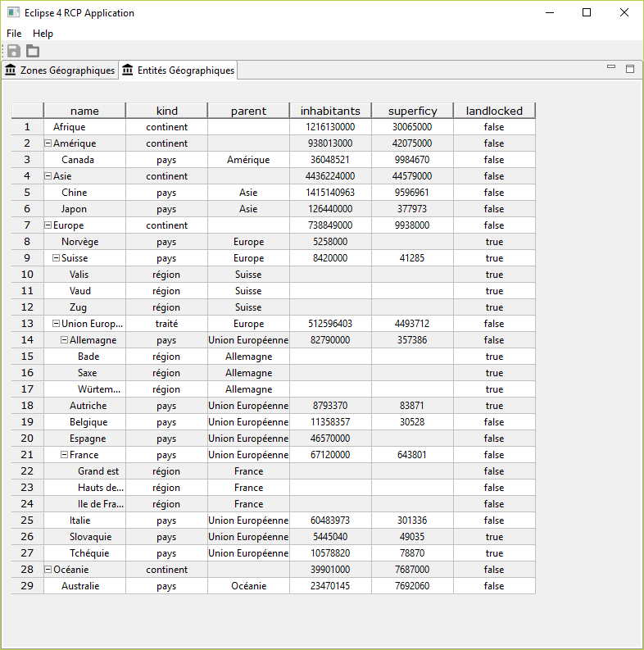Select the Slovaquie name cell
Viewport: 644px width, 650px height.
84,536
